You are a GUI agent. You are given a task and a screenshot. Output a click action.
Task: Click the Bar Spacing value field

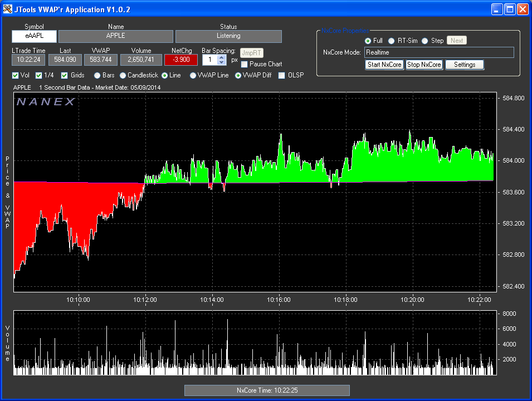(x=210, y=60)
